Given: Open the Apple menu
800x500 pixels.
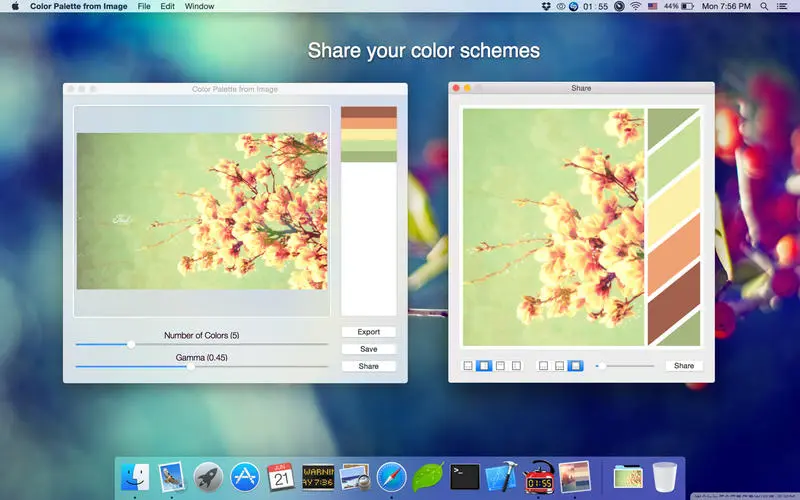Looking at the screenshot, I should (x=15, y=6).
